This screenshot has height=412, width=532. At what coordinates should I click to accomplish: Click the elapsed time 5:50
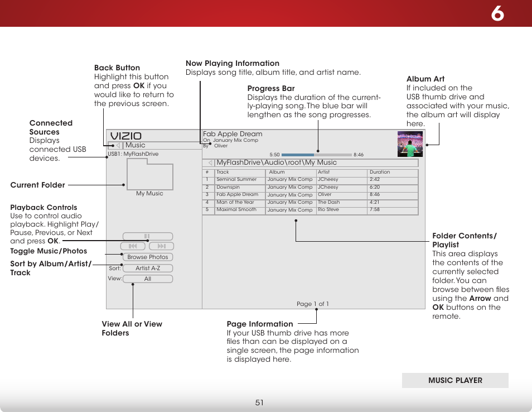274,155
